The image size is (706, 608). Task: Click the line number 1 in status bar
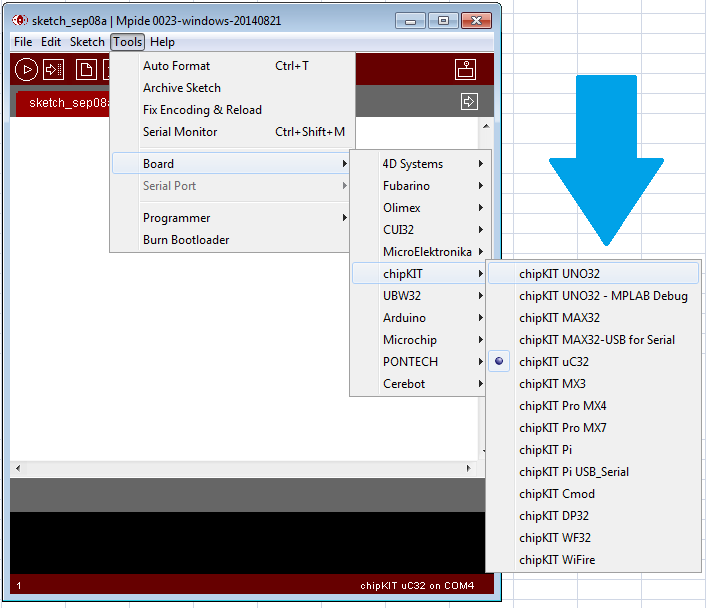pyautogui.click(x=18, y=585)
